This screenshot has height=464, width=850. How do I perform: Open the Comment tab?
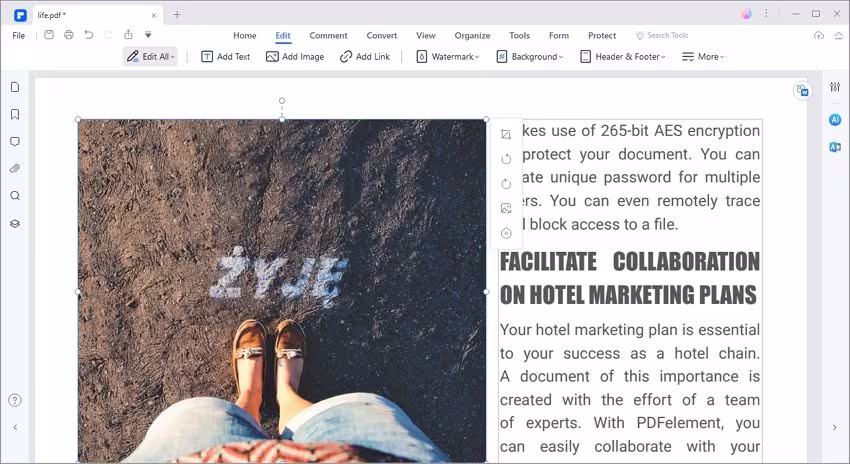[x=329, y=35]
